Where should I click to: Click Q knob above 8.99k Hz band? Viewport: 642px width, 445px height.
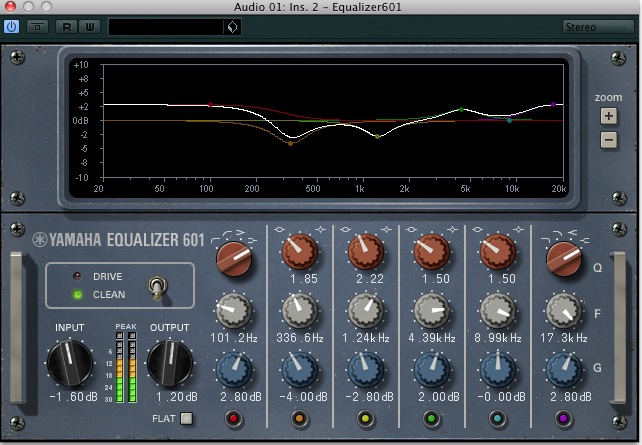[x=497, y=251]
